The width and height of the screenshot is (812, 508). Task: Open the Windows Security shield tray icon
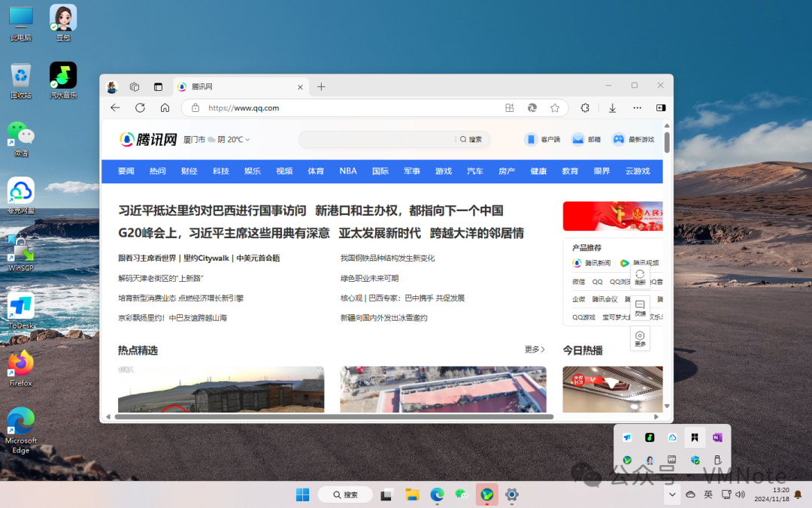pyautogui.click(x=695, y=460)
